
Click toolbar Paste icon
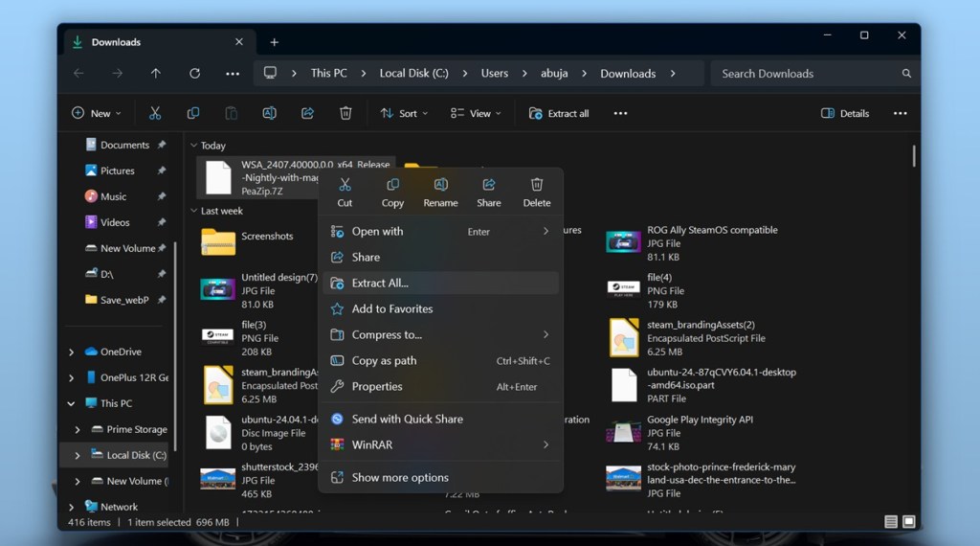232,113
